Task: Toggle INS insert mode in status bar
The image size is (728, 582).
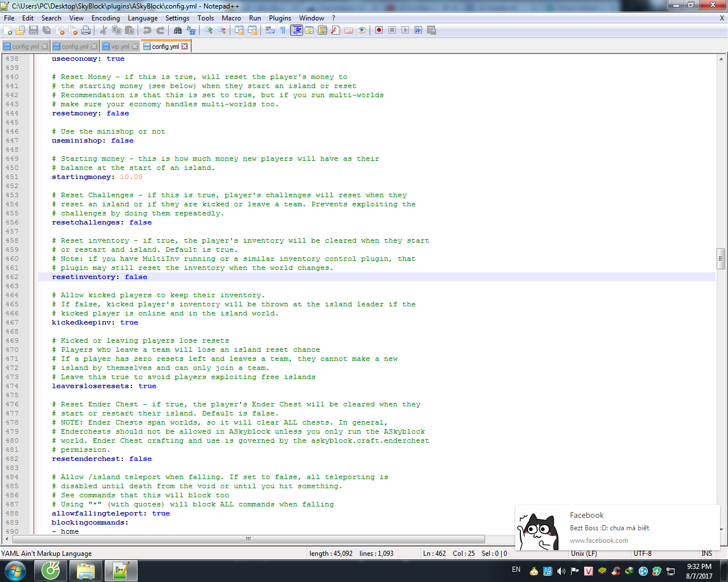Action: [706, 554]
